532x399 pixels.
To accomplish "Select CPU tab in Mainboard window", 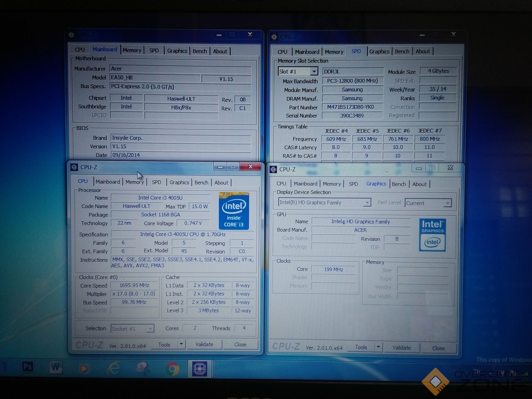I will pos(80,50).
